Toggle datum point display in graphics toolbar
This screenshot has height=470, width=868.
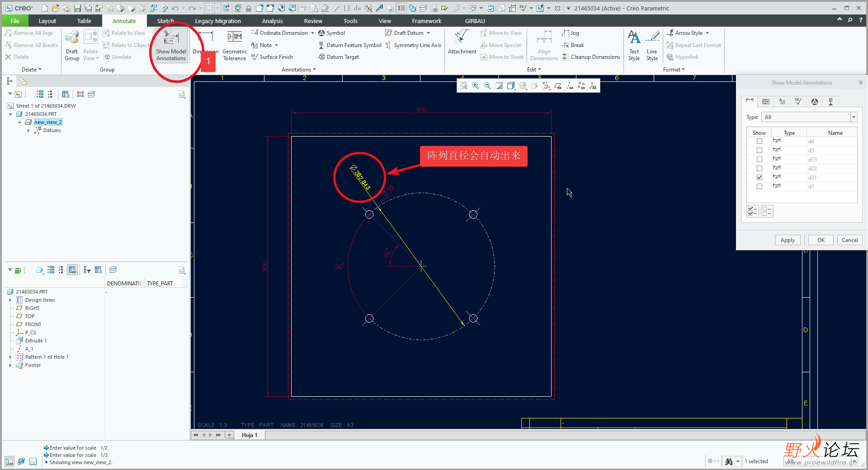coord(581,85)
